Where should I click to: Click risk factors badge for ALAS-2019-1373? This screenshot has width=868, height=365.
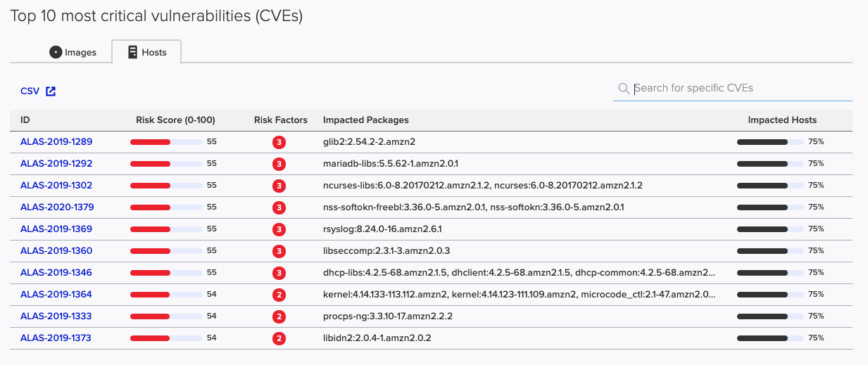coord(279,338)
